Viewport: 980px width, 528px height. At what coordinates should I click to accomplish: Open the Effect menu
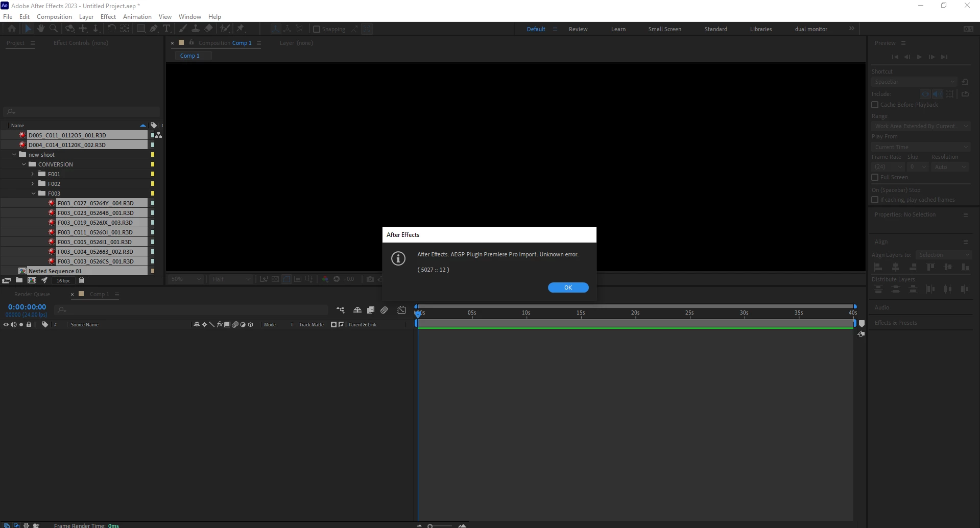pos(108,17)
